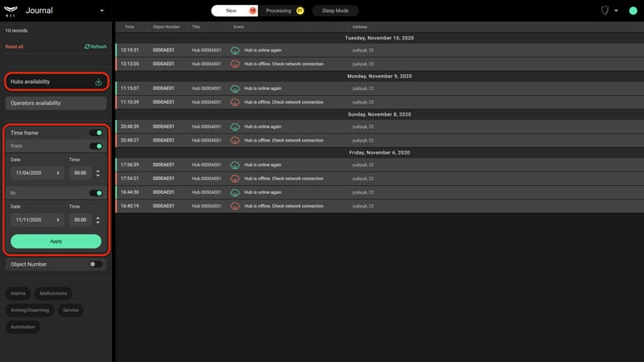Click the shield icon in top bar
Screen dimensions: 644x362
click(x=605, y=10)
